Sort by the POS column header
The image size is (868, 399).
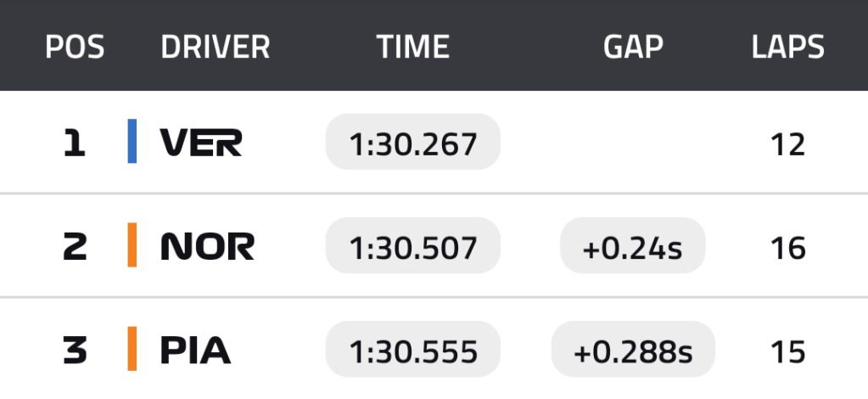[75, 48]
